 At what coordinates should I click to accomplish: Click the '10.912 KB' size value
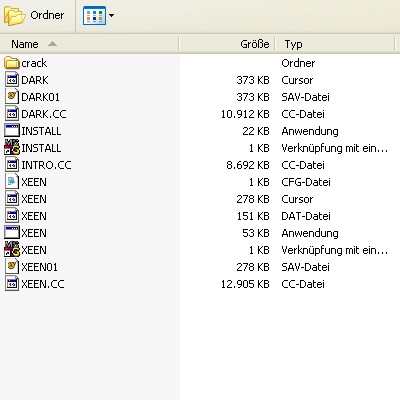click(x=245, y=114)
